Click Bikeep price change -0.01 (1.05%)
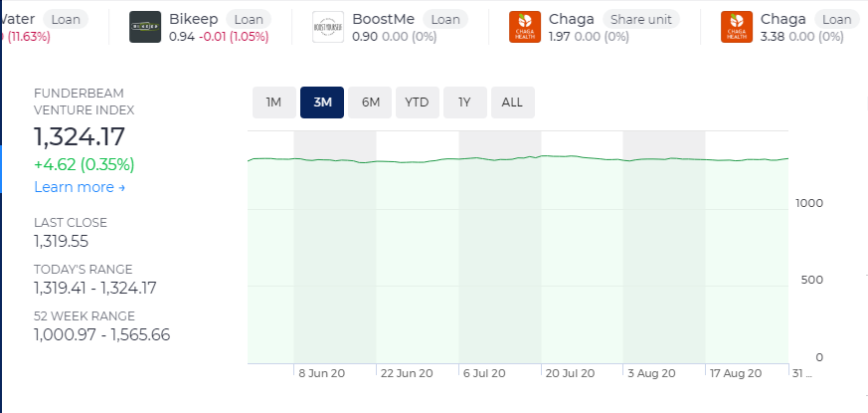The width and height of the screenshot is (868, 413). click(233, 37)
